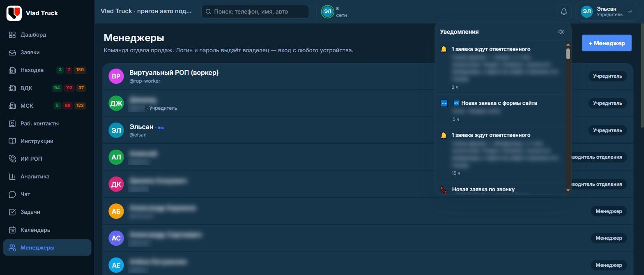Click the + Менеджер button
644x275 pixels.
click(x=607, y=43)
